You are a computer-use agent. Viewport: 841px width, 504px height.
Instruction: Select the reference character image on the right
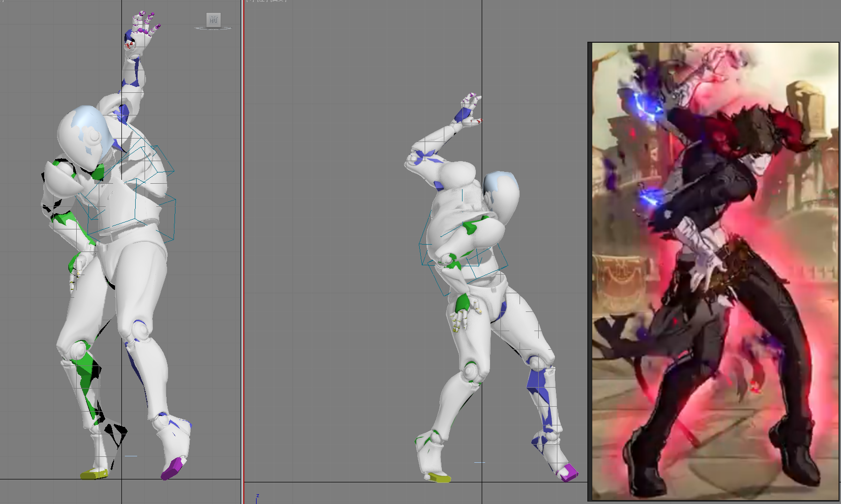715,271
